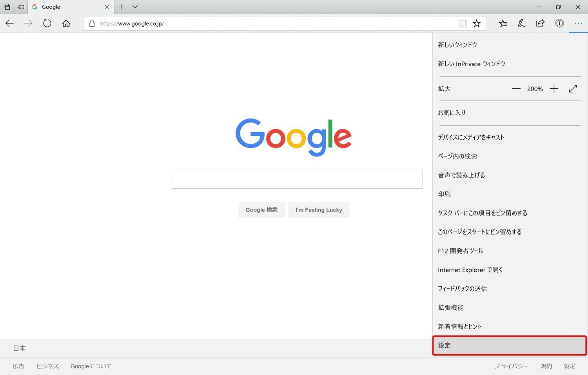This screenshot has width=588, height=375.
Task: Add page to favorites star icon
Action: (x=477, y=24)
